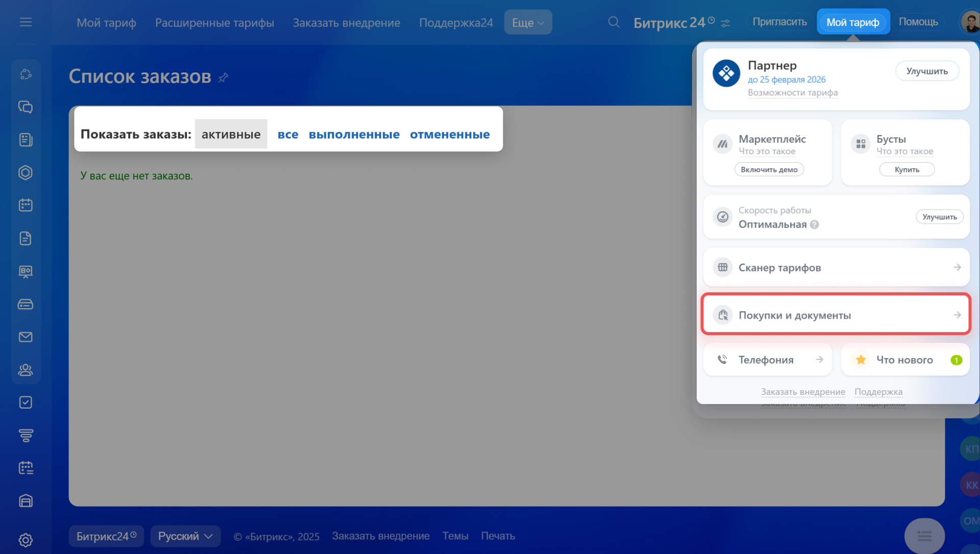
Task: Open Что нового card
Action: pos(905,360)
